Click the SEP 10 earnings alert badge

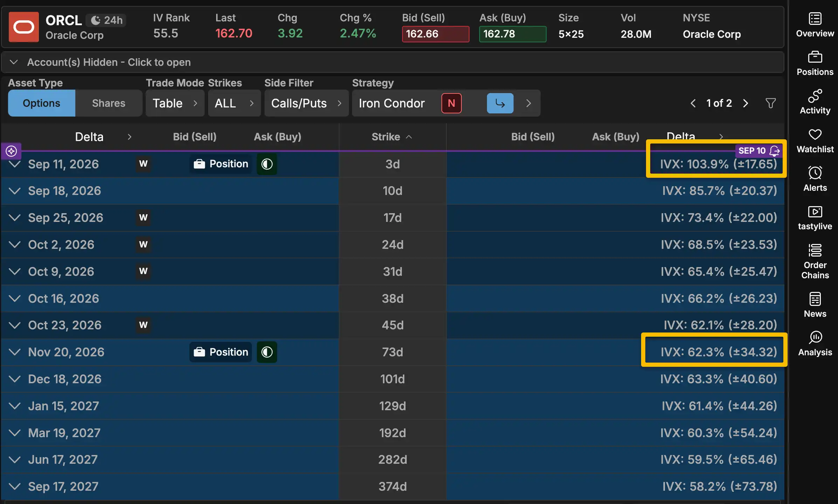[x=759, y=150]
